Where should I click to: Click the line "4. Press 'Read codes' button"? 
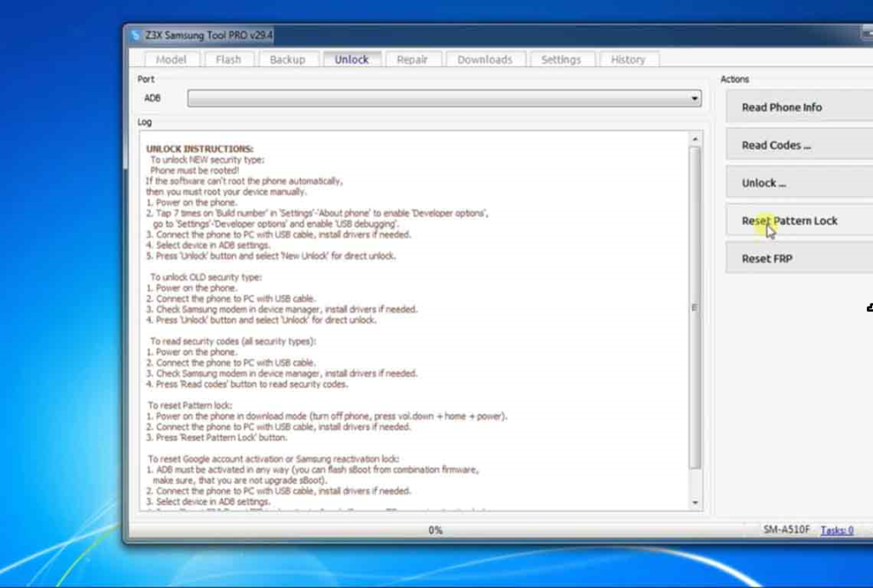247,383
